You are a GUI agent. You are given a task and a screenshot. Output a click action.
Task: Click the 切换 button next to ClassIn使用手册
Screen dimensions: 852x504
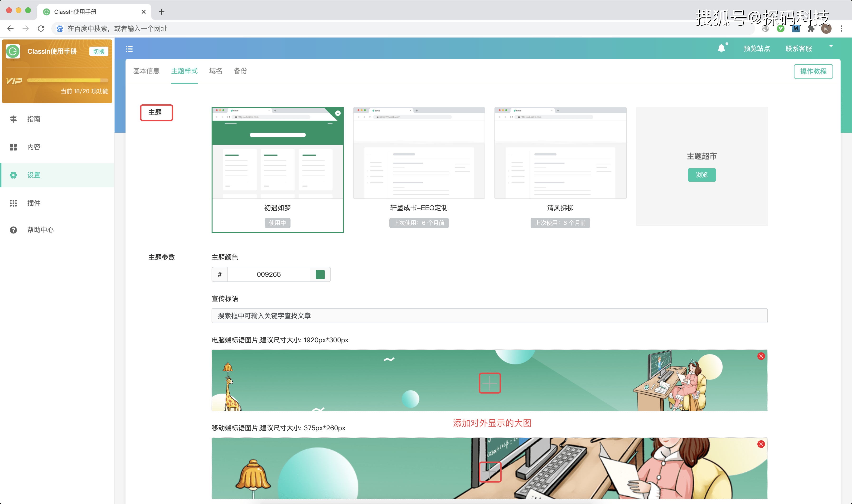click(98, 51)
